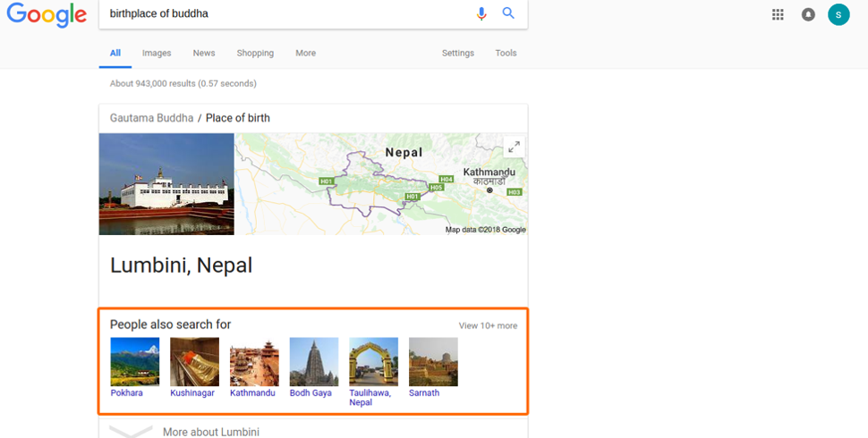This screenshot has height=438, width=868.
Task: Start voice search with microphone icon
Action: [x=481, y=13]
